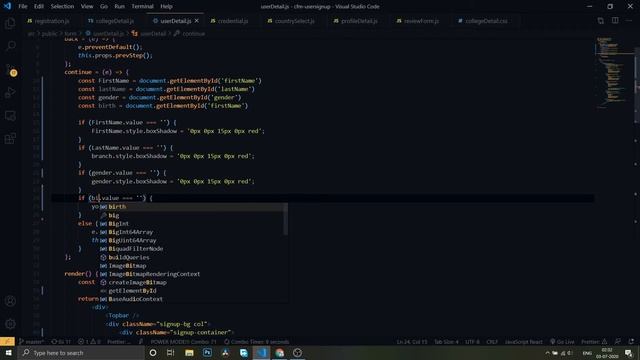Image resolution: width=640 pixels, height=360 pixels.
Task: Open the Search view in activity bar
Action: click(x=11, y=46)
